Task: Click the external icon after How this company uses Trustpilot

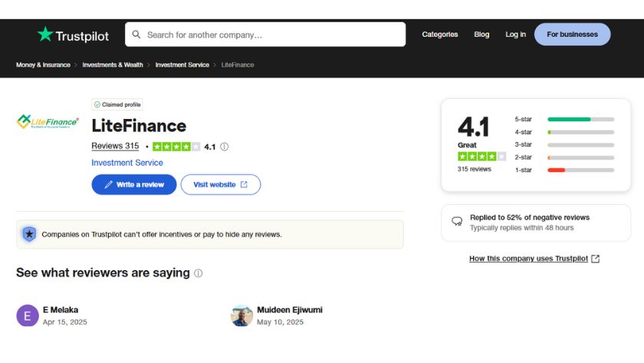Action: [x=595, y=259]
